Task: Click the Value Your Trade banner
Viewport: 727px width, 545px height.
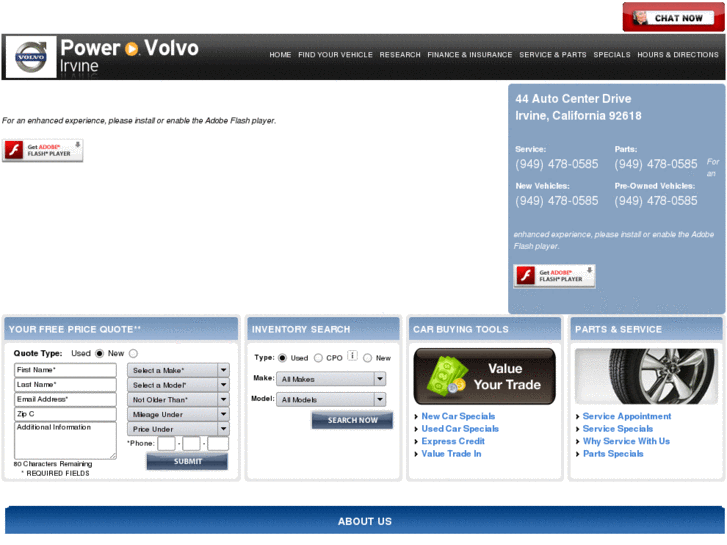Action: (485, 377)
